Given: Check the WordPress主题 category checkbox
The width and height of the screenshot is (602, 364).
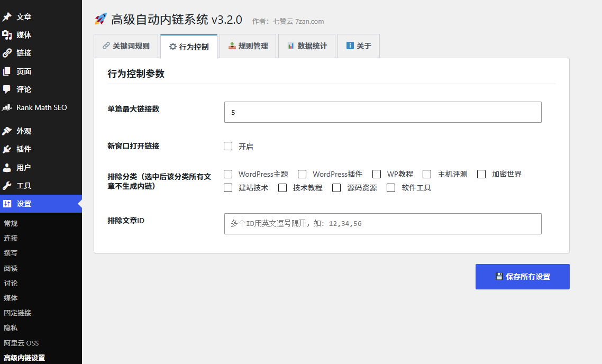Looking at the screenshot, I should click(x=228, y=174).
